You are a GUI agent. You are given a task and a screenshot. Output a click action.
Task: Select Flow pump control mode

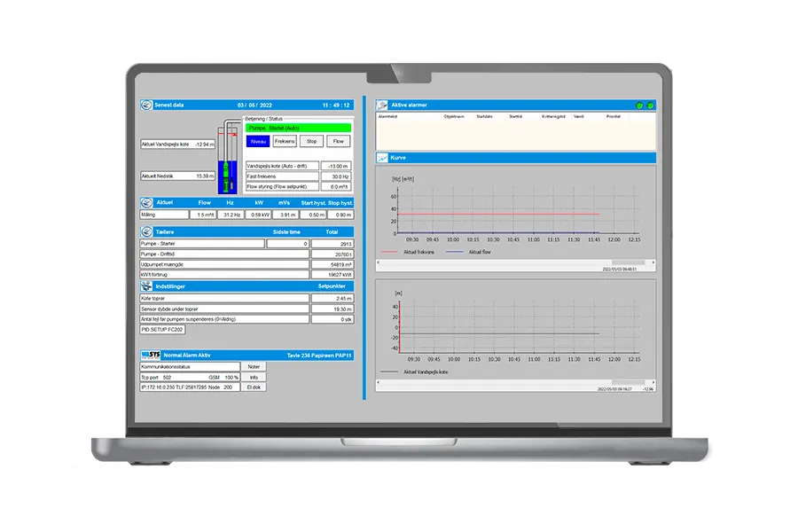(x=339, y=142)
